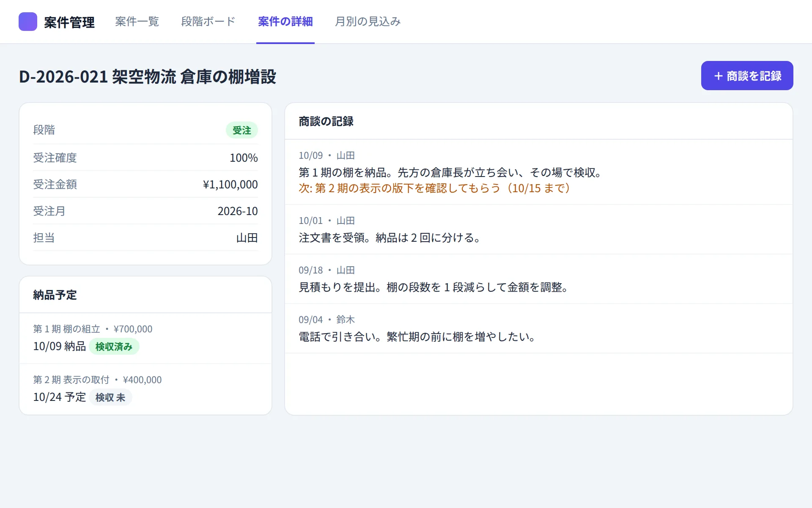Image resolution: width=812 pixels, height=508 pixels.
Task: Click the 検収 未 badge for 第2期
Action: 110,398
